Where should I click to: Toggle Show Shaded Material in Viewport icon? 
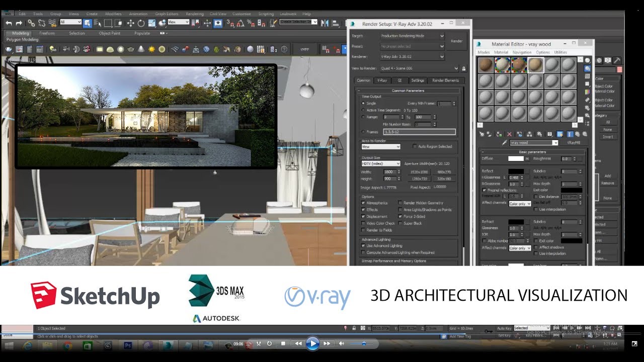pyautogui.click(x=559, y=134)
